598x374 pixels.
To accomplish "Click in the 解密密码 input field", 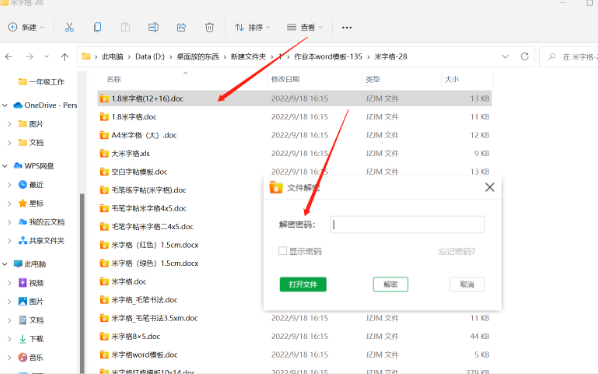I will click(x=407, y=225).
